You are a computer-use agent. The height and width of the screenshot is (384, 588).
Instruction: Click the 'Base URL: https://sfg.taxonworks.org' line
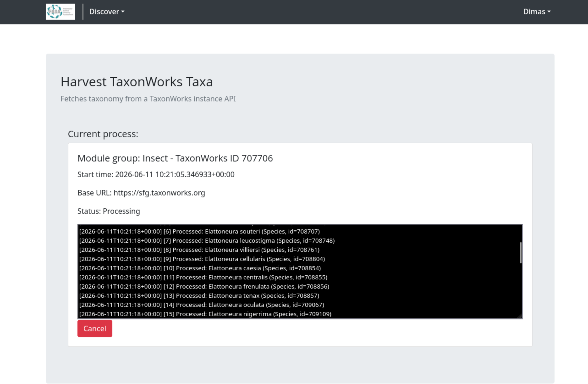141,193
